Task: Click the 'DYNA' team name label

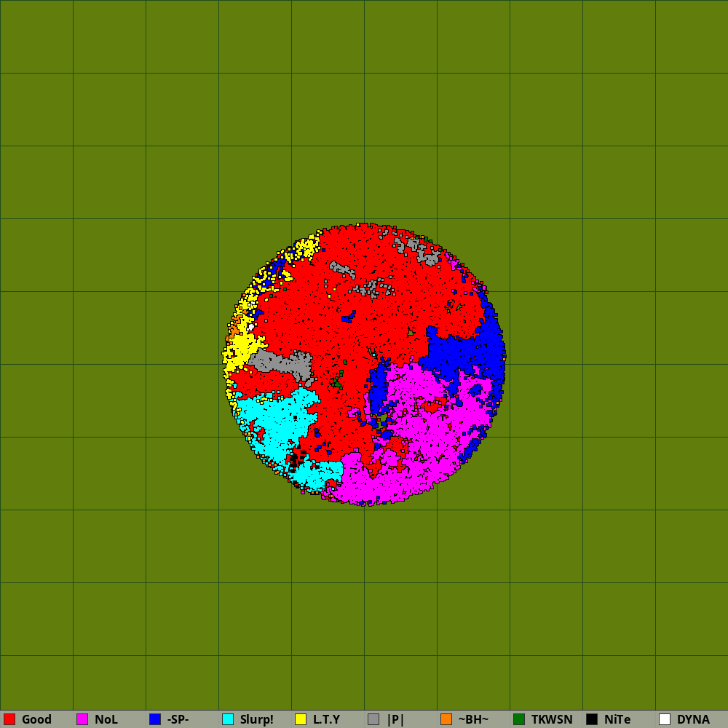Action: (x=693, y=719)
